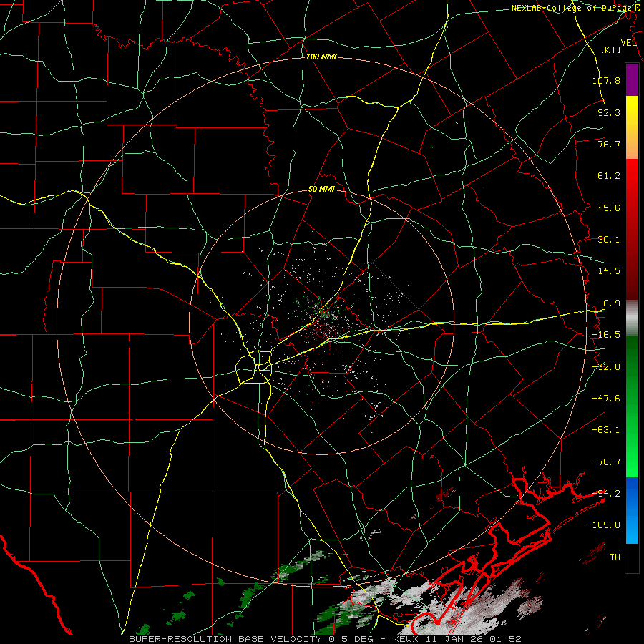Click the -32.0 velocity scale value
The width and height of the screenshot is (644, 644).
[606, 367]
